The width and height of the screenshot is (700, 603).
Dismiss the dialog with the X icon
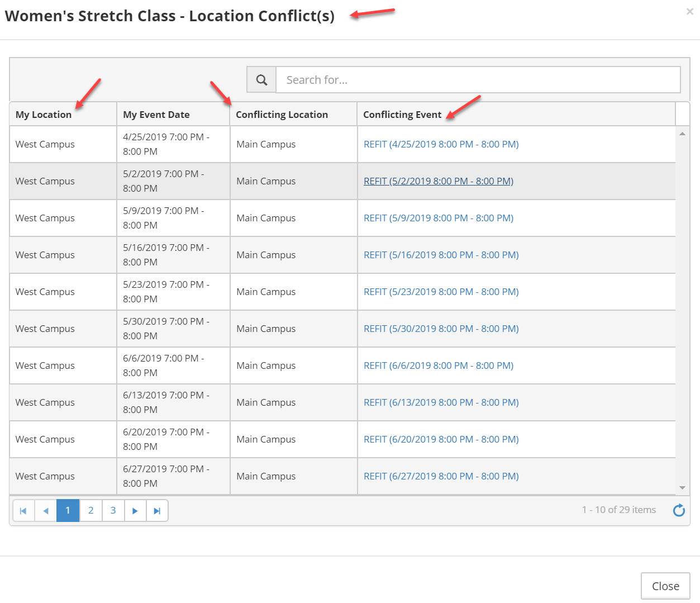[689, 11]
